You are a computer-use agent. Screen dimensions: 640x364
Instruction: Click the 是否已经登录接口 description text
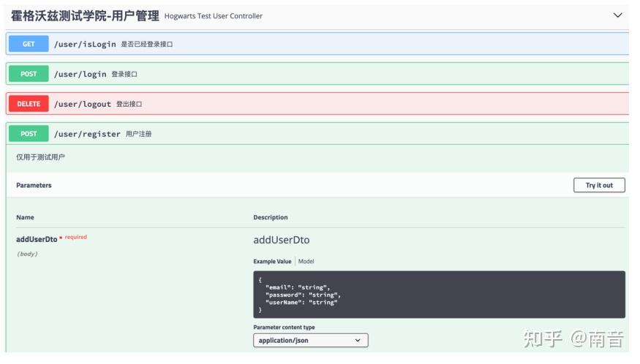pyautogui.click(x=146, y=44)
